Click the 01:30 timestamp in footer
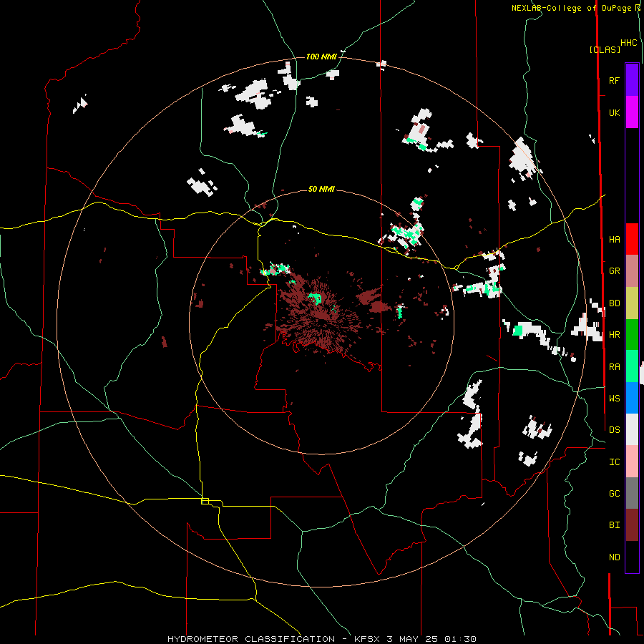644x644 pixels. point(459,639)
